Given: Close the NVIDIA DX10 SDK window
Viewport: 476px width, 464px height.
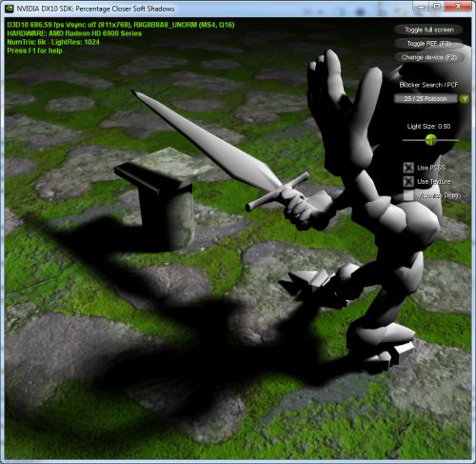Looking at the screenshot, I should click(x=458, y=7).
